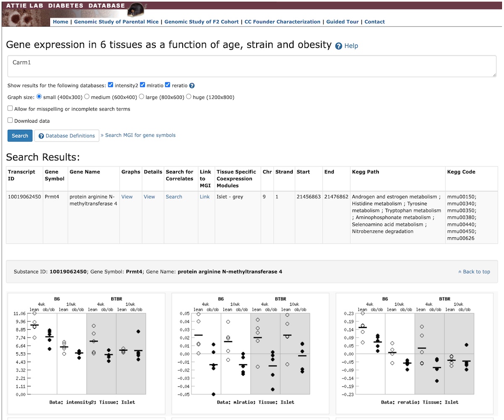Open the Guided Tour menu item
This screenshot has height=420, width=504.
(x=342, y=22)
